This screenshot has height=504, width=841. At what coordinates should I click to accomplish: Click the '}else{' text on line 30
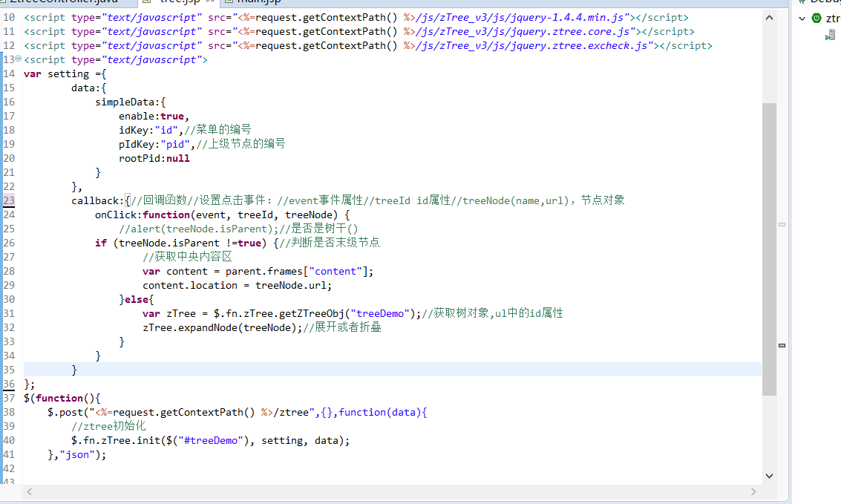click(137, 299)
